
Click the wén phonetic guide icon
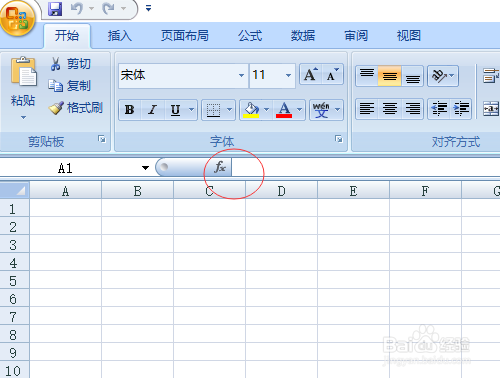pos(321,110)
